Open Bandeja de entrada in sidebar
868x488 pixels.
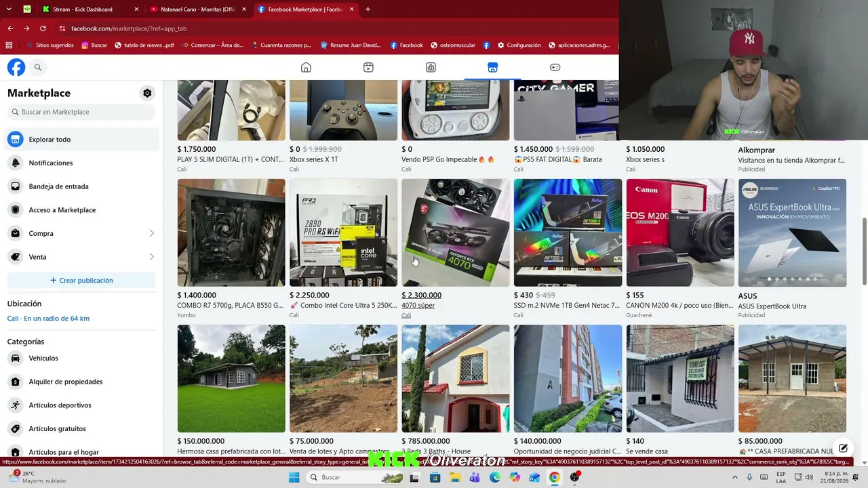click(x=81, y=186)
